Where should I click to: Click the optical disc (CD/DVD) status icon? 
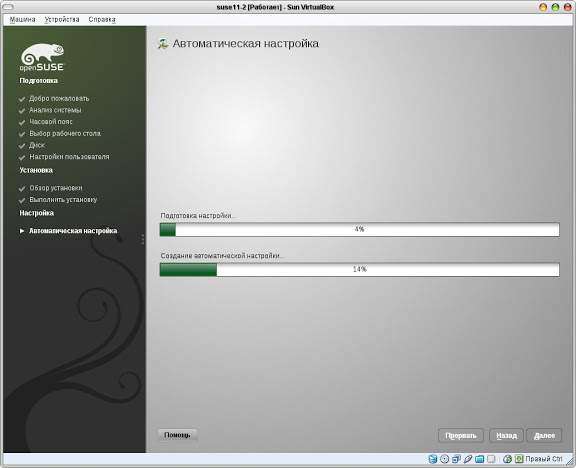(x=444, y=459)
